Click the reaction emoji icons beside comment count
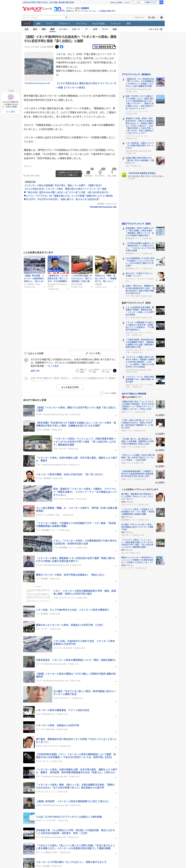 50,47
